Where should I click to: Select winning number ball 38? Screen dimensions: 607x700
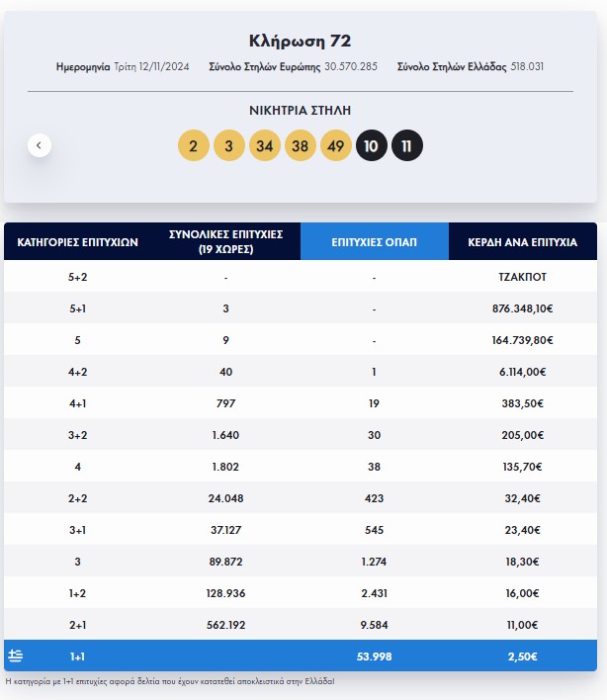tap(300, 145)
